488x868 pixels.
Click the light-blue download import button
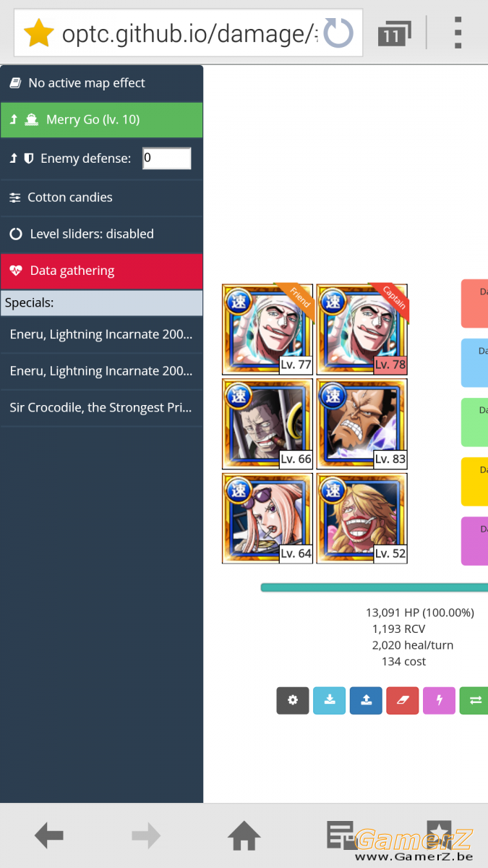coord(330,700)
